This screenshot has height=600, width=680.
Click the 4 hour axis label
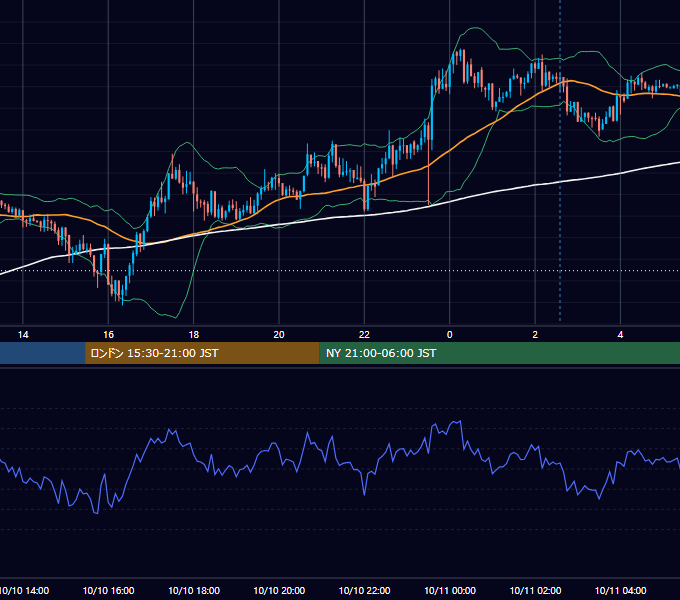pos(621,335)
